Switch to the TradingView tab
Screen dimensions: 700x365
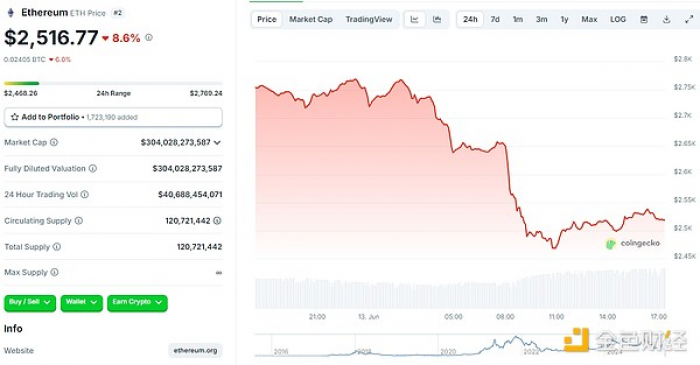coord(369,19)
